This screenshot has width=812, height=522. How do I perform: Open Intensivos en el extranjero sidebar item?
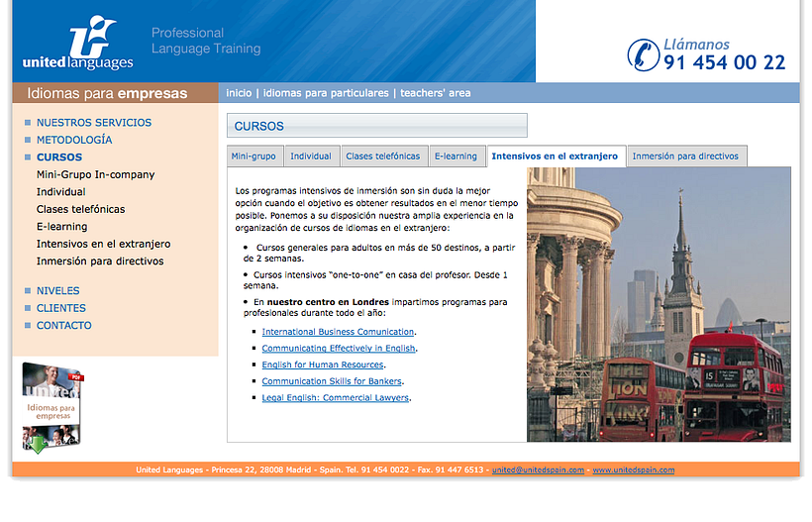(x=104, y=244)
